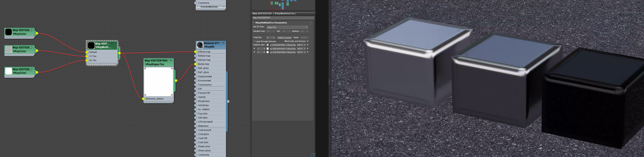Screen dimensions: 644x157
Task: Toggle Blend color and texture checkbox
Action: [x=307, y=41]
